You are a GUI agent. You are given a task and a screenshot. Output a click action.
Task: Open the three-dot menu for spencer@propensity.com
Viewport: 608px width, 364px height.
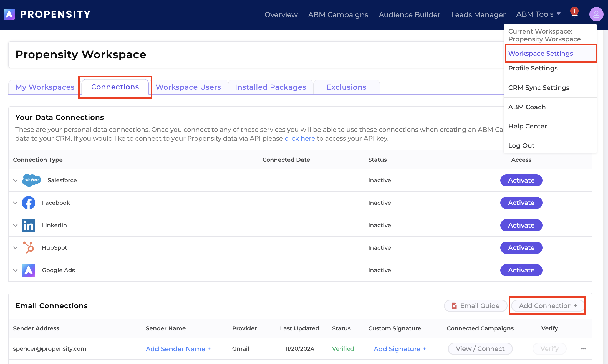click(583, 349)
